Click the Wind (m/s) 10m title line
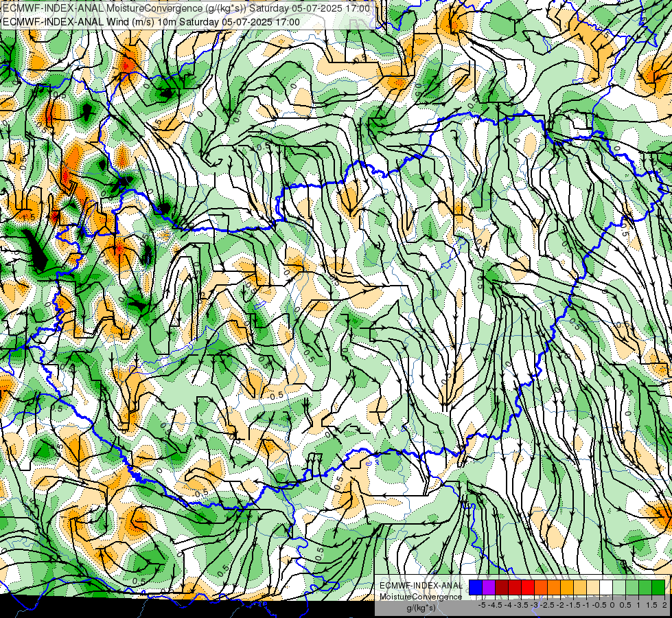This screenshot has height=618, width=672. (x=151, y=22)
